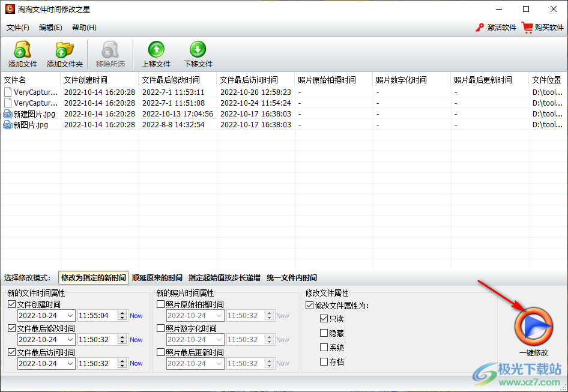Check the 系统 attribute checkbox
The height and width of the screenshot is (392, 568).
click(x=324, y=348)
